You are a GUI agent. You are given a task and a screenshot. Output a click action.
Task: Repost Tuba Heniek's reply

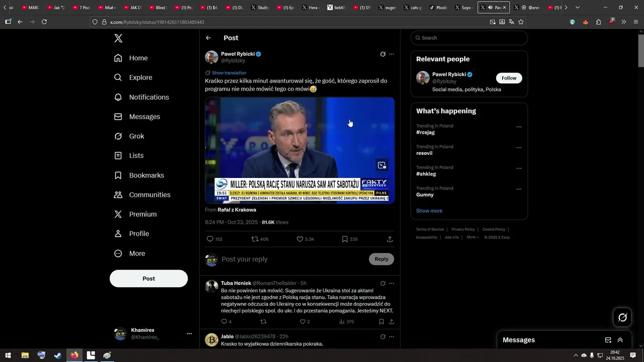[x=263, y=322]
